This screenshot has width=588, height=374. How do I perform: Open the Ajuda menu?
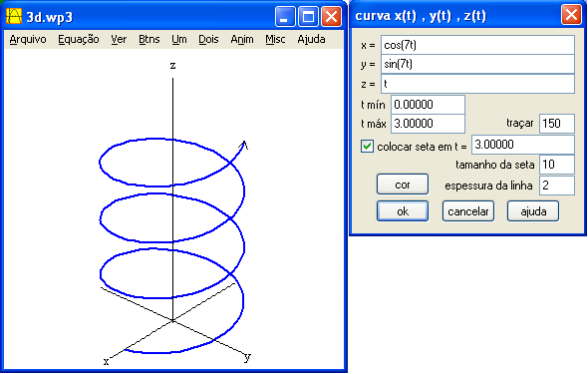[x=311, y=39]
